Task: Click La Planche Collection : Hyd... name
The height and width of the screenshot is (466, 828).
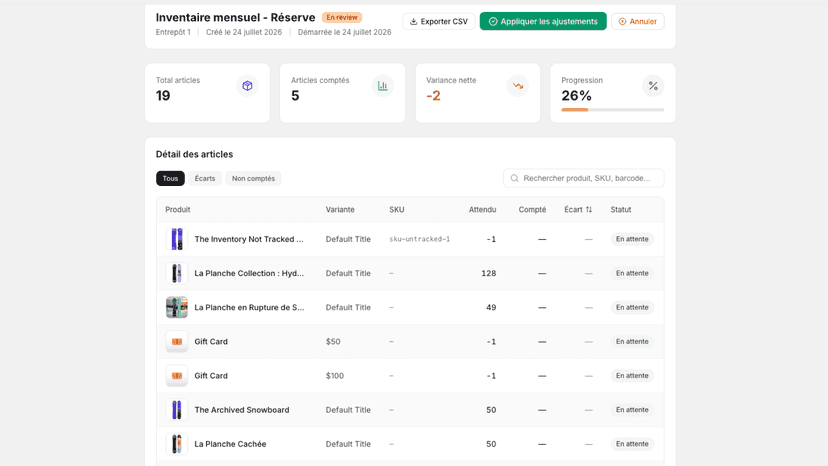Action: (x=249, y=273)
